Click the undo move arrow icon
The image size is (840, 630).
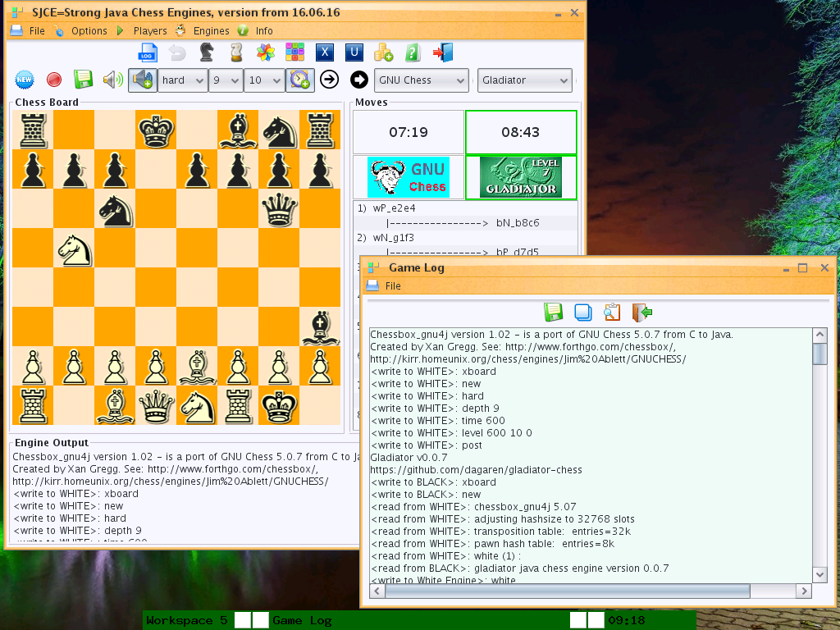176,52
